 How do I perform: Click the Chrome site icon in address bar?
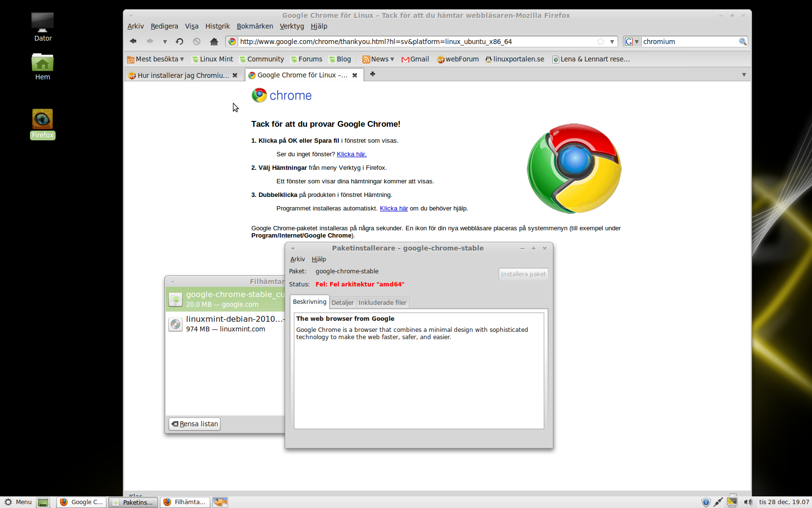click(x=232, y=42)
